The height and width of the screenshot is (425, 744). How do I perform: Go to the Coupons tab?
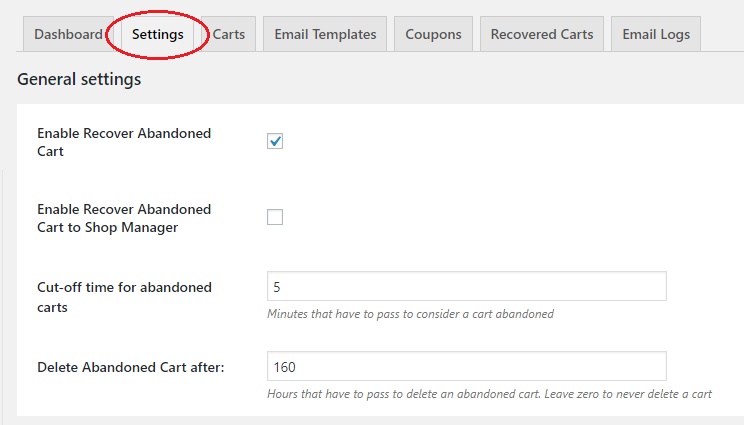pos(433,34)
